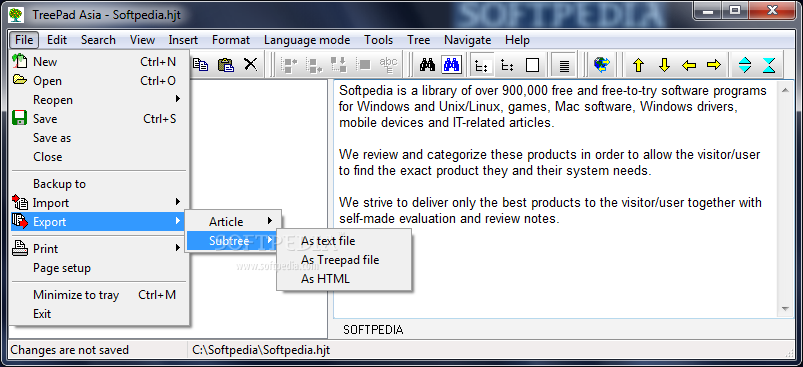Click the Open folder icon in File menu

(19, 80)
